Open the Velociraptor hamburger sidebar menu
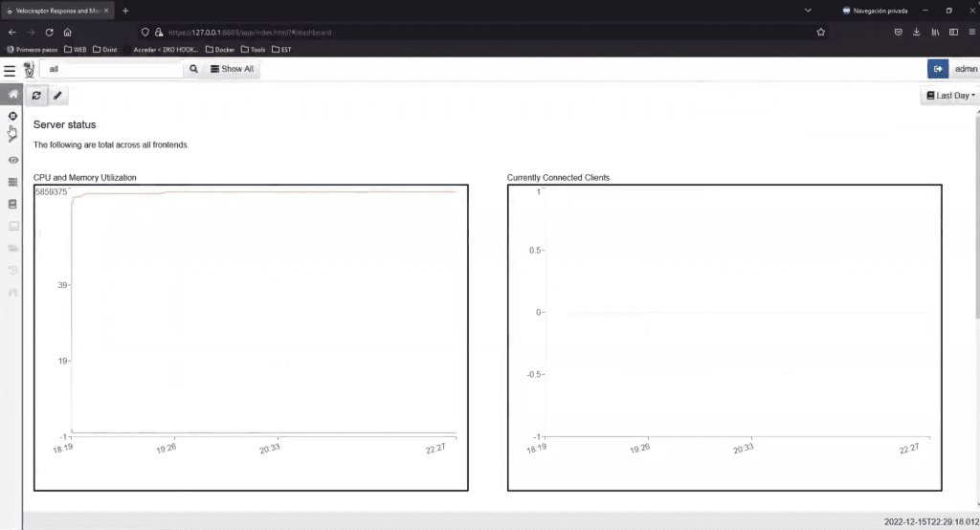This screenshot has height=530, width=980. tap(10, 71)
